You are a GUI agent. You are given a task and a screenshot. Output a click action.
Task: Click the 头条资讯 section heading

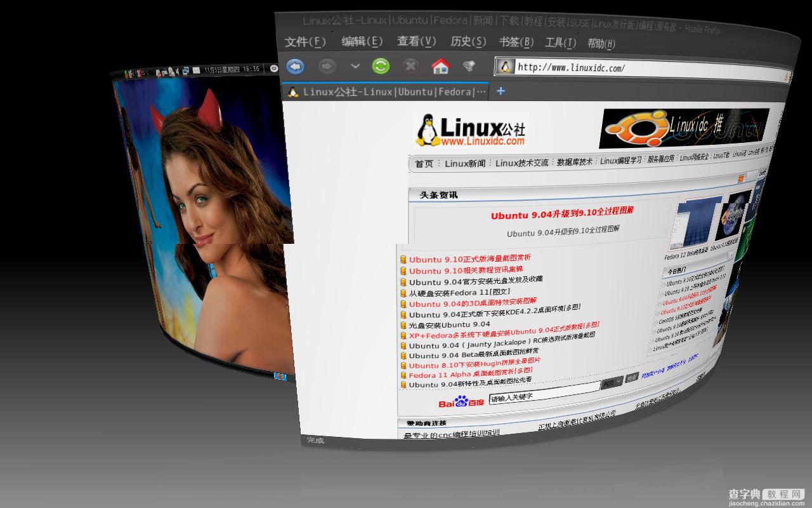438,195
